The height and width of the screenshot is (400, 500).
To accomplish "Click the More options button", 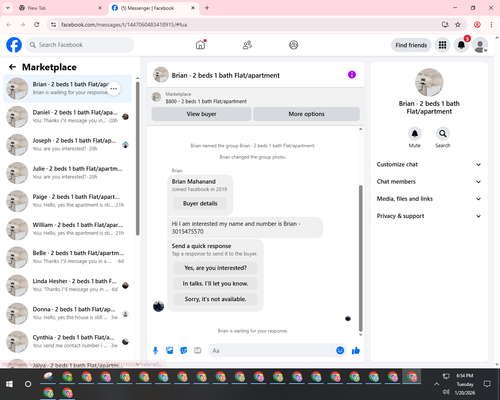I will pos(306,114).
